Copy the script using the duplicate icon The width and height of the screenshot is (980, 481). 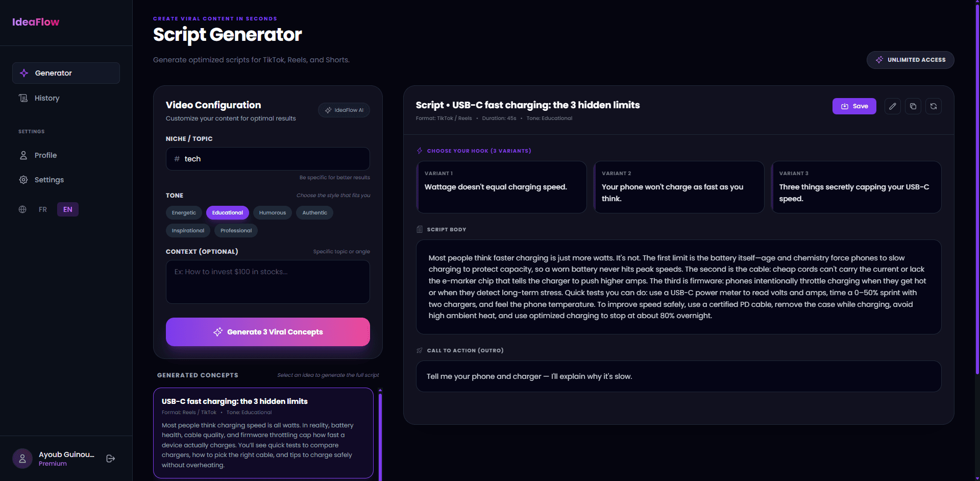pos(913,106)
